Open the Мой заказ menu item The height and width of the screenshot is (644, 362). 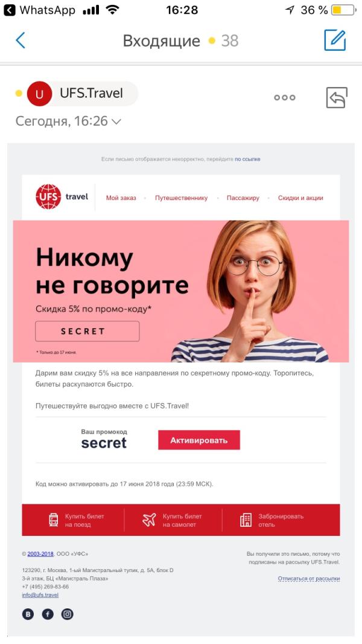(121, 198)
